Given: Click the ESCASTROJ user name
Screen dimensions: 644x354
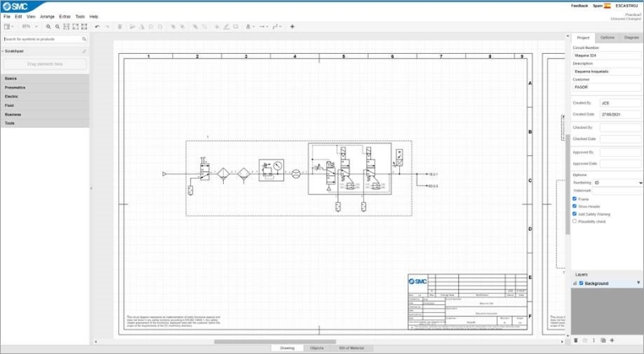Looking at the screenshot, I should click(x=627, y=6).
